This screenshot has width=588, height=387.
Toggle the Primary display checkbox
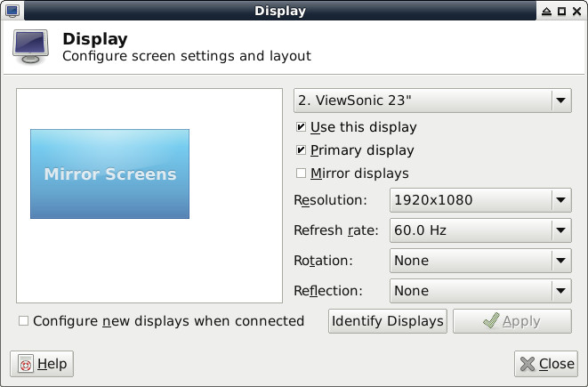pyautogui.click(x=302, y=150)
